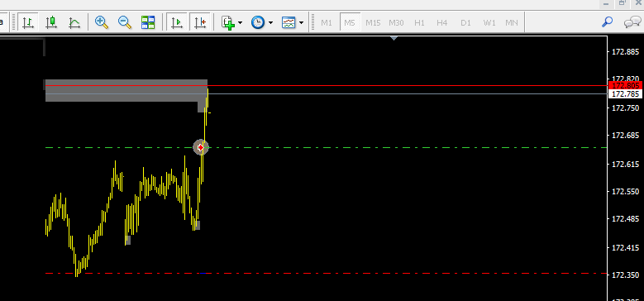
Task: Select the H4 timeframe
Action: point(442,22)
